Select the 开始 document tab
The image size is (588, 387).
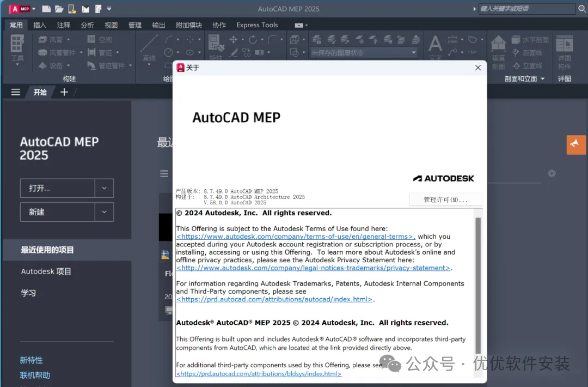coord(40,92)
